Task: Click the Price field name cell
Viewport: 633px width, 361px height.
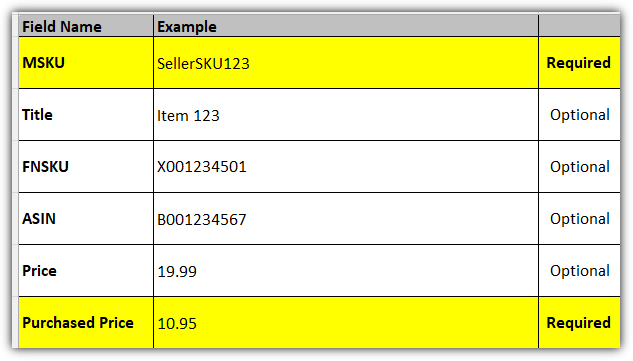Action: click(x=86, y=271)
